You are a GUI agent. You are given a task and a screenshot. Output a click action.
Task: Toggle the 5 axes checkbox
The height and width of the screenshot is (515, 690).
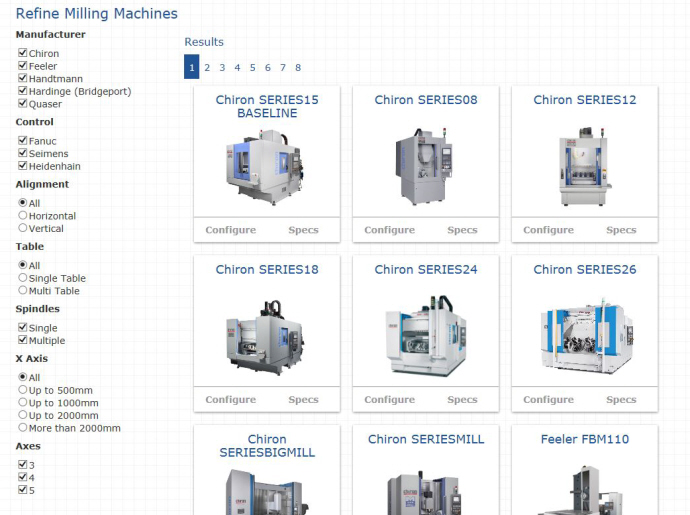[x=22, y=489]
